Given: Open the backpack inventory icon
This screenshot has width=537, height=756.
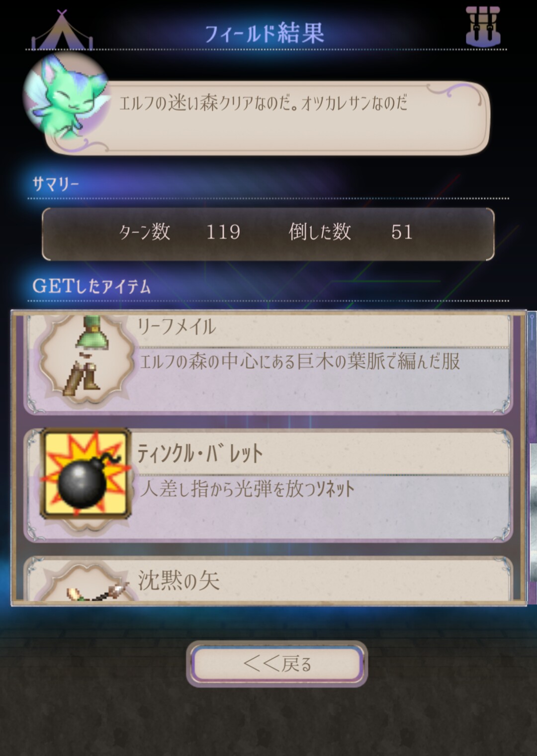Looking at the screenshot, I should [x=482, y=26].
